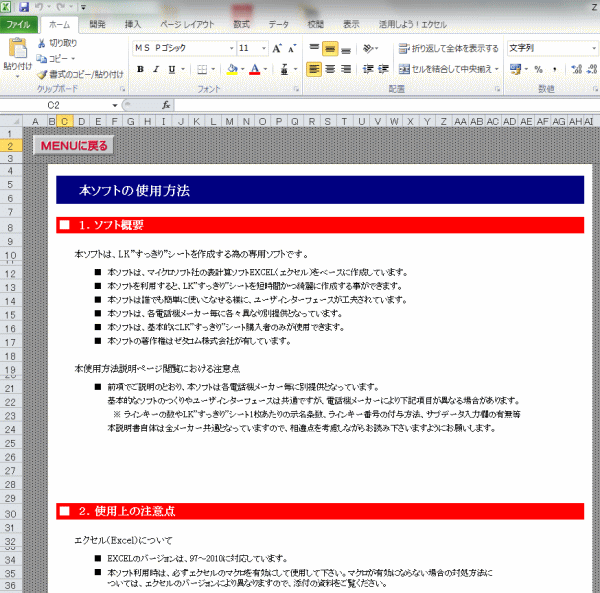Click the Redo arrow in quick access toolbar
Screen dimensions: 600x593
pyautogui.click(x=60, y=7)
